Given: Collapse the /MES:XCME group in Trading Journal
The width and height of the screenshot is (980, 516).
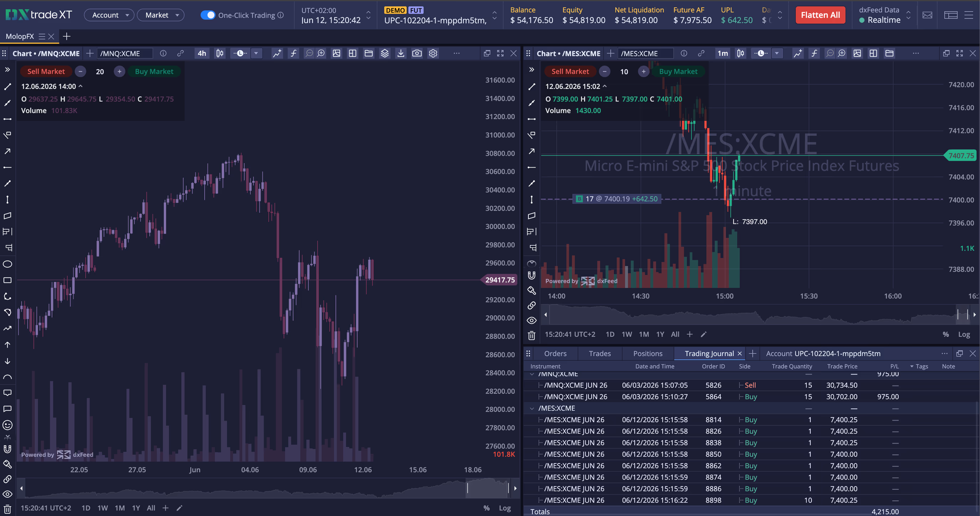Looking at the screenshot, I should click(x=532, y=408).
